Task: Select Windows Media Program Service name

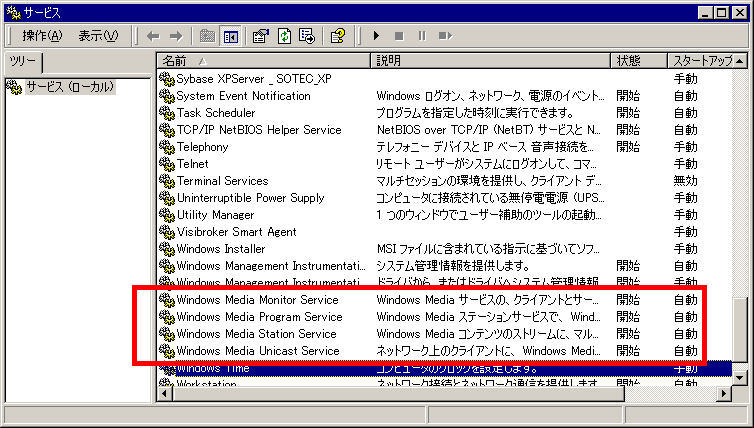Action: coord(260,317)
